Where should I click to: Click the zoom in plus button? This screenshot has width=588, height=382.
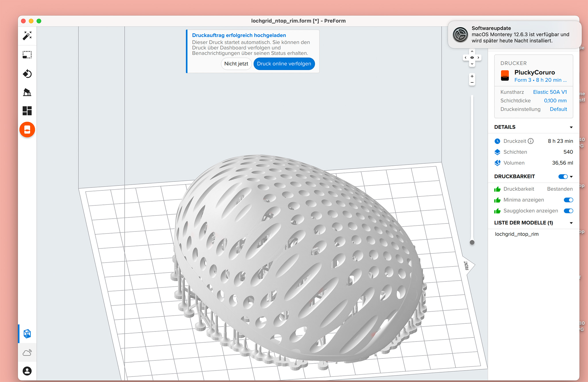(x=472, y=76)
